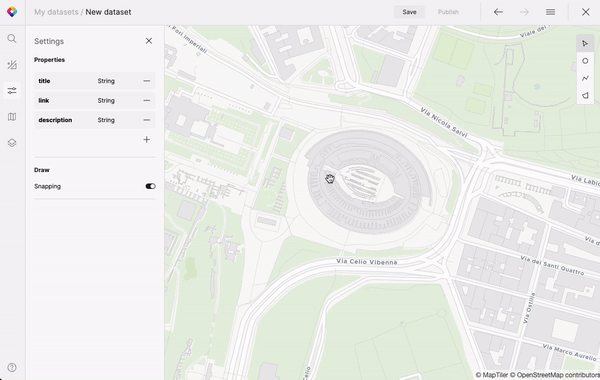This screenshot has height=380, width=600.
Task: Add a new property with plus
Action: (x=147, y=140)
